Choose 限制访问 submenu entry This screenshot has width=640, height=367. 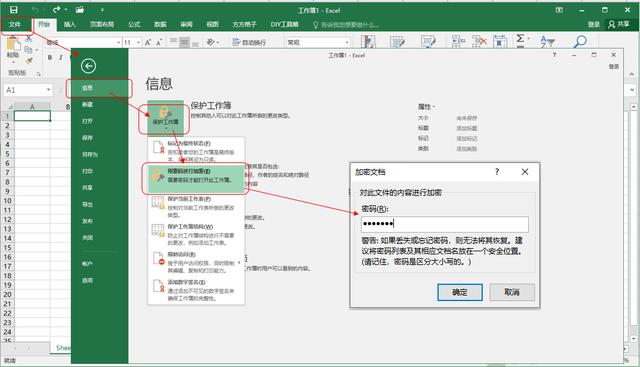(x=196, y=262)
